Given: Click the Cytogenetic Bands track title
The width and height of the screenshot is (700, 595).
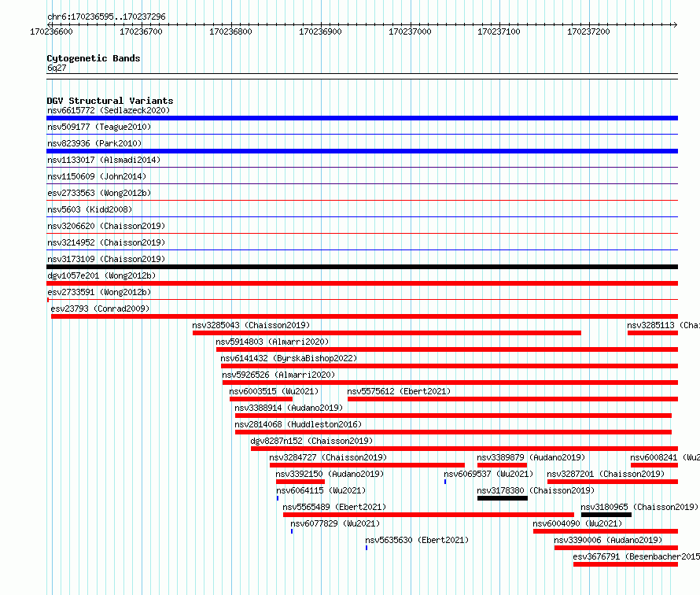Looking at the screenshot, I should click(x=94, y=58).
